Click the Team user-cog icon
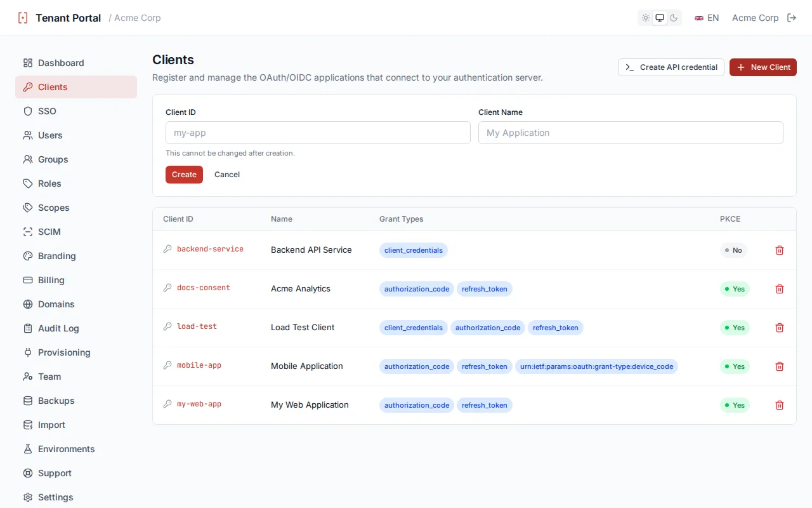 (x=28, y=377)
